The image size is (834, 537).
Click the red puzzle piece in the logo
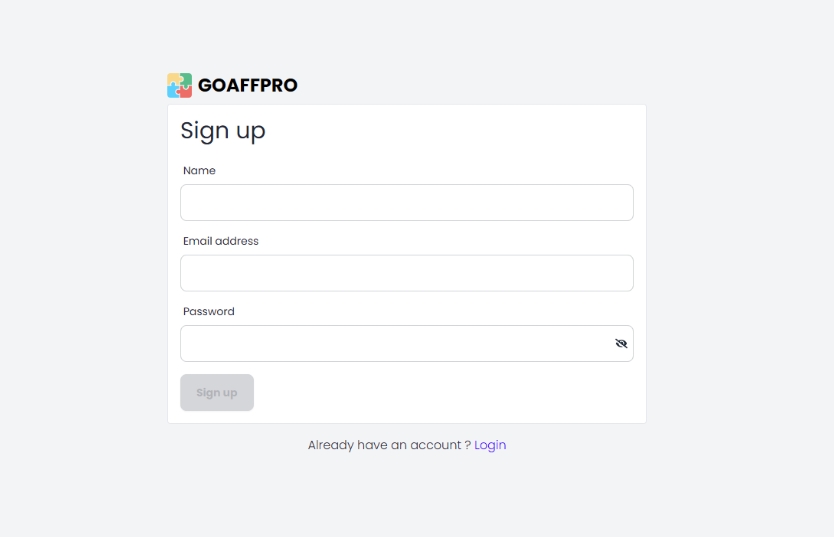(186, 91)
